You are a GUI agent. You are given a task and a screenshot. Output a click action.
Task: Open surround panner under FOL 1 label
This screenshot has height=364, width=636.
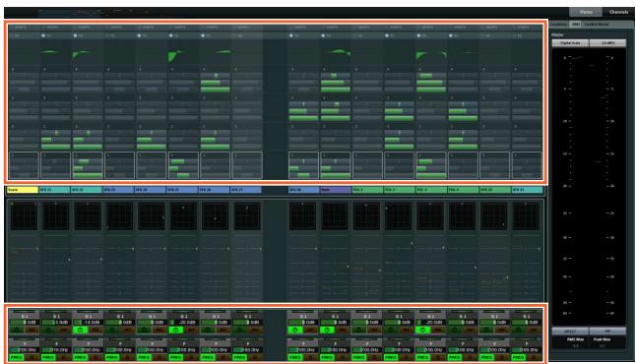tap(366, 216)
